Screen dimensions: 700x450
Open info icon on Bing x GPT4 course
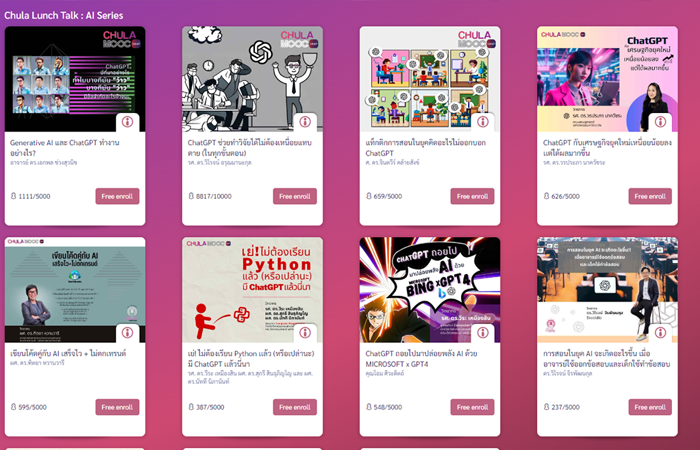[x=483, y=333]
